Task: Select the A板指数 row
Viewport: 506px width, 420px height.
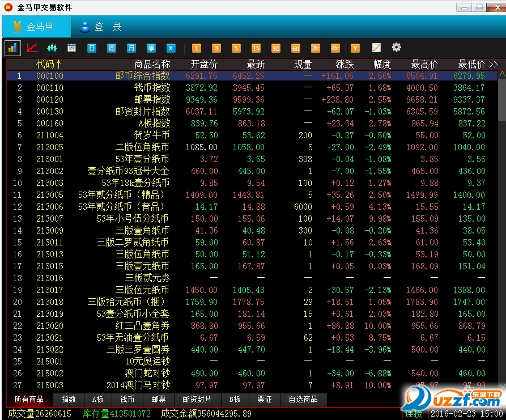Action: pos(252,124)
